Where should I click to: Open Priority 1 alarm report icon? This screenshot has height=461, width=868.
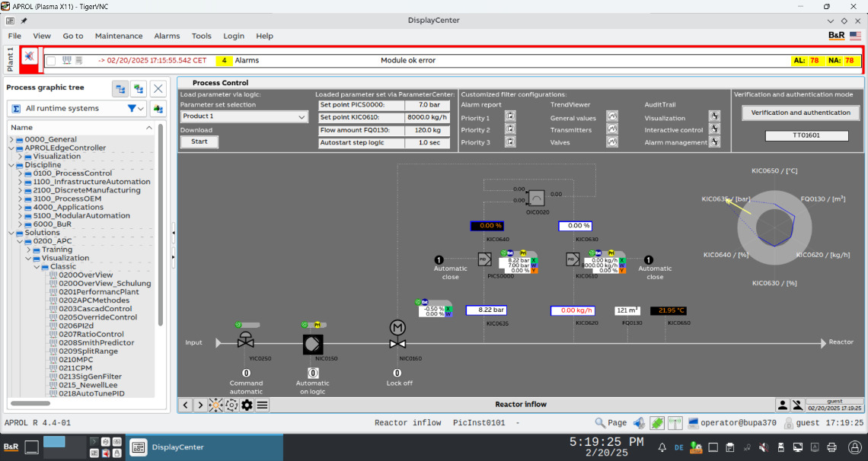coord(510,117)
